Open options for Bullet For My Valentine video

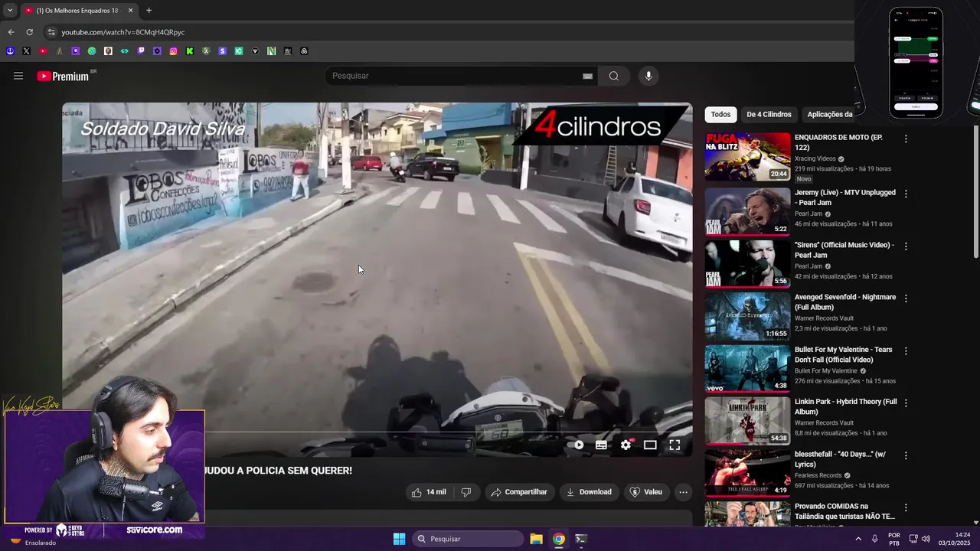[x=906, y=350]
